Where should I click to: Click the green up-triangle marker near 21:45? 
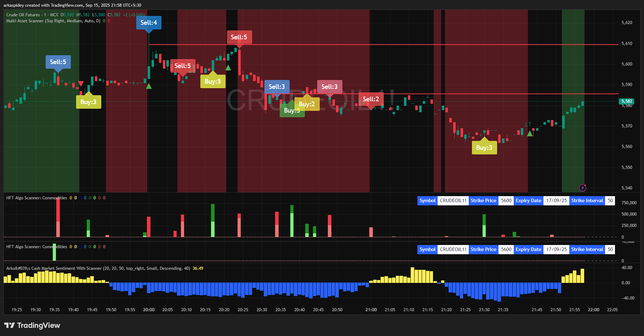(x=530, y=133)
